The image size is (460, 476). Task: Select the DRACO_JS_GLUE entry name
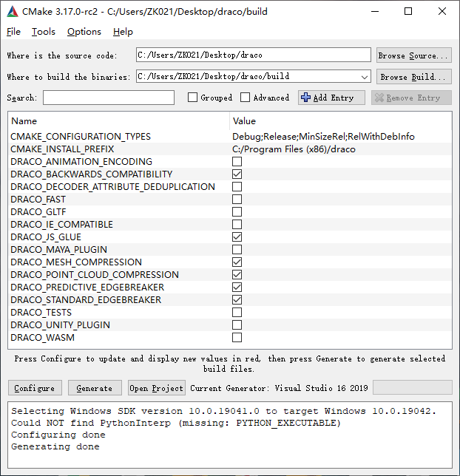46,237
